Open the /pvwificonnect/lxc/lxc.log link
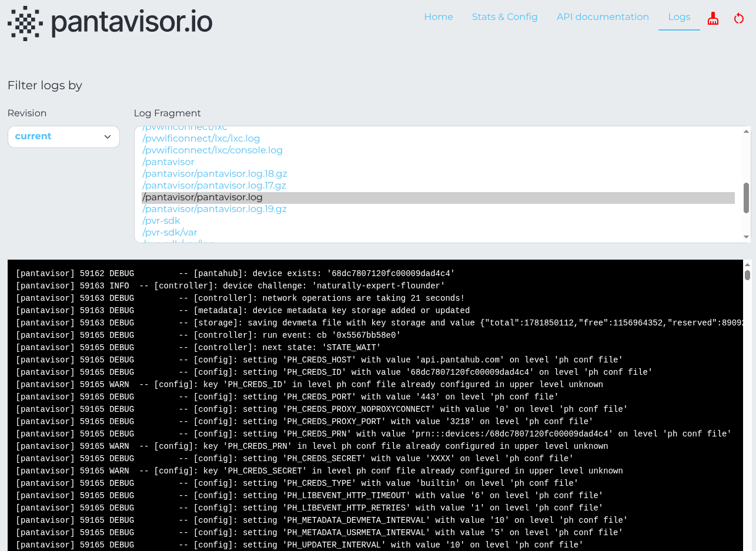The width and height of the screenshot is (756, 551). (x=201, y=138)
